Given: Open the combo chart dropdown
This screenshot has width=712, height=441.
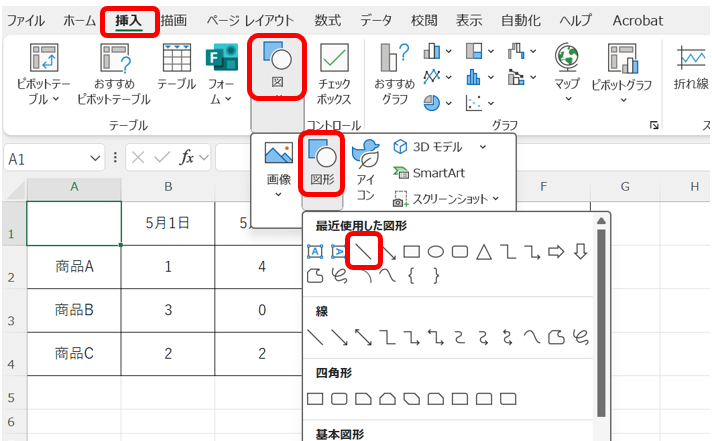Looking at the screenshot, I should 522,77.
